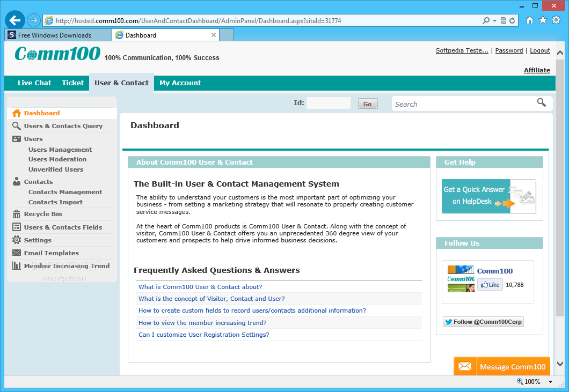This screenshot has width=569, height=392.
Task: Open the browser Tools gear icon
Action: (x=556, y=20)
